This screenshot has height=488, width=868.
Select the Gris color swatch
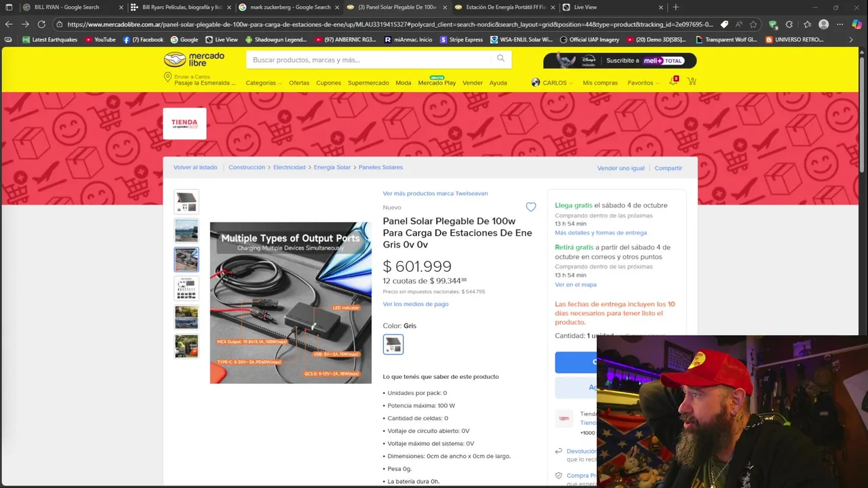[393, 344]
